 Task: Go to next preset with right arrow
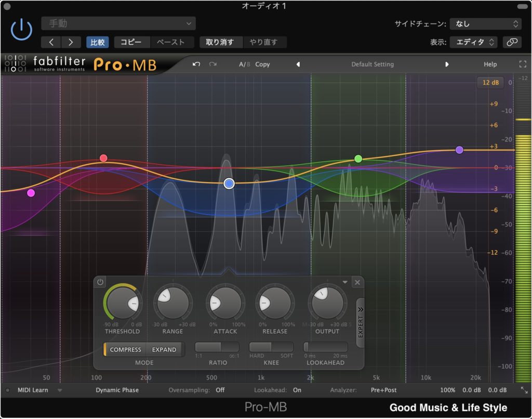pos(71,42)
